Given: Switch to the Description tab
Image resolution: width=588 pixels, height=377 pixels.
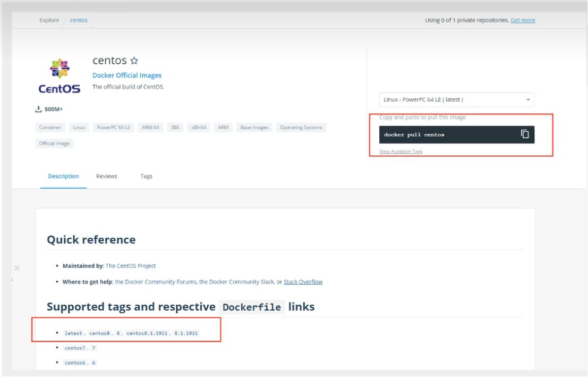Looking at the screenshot, I should pos(63,176).
